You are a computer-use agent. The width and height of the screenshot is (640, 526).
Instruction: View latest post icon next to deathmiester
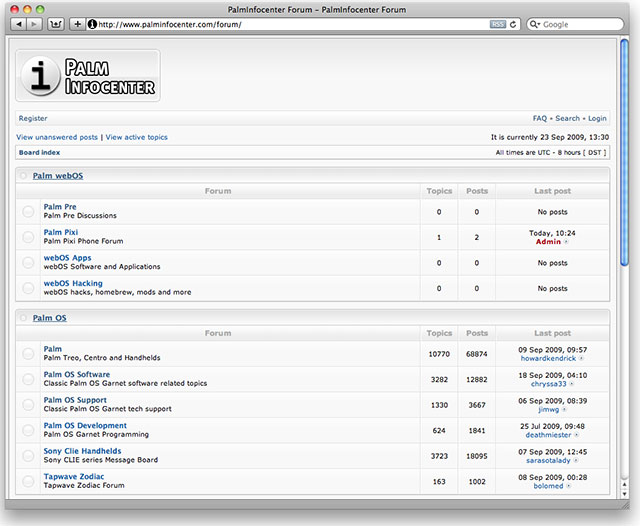pos(576,435)
